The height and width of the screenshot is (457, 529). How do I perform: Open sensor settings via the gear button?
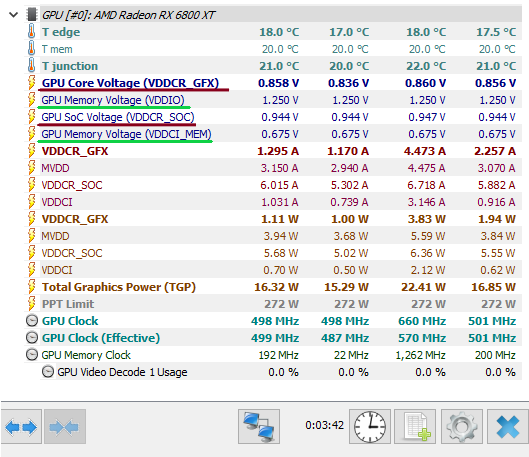tap(462, 427)
